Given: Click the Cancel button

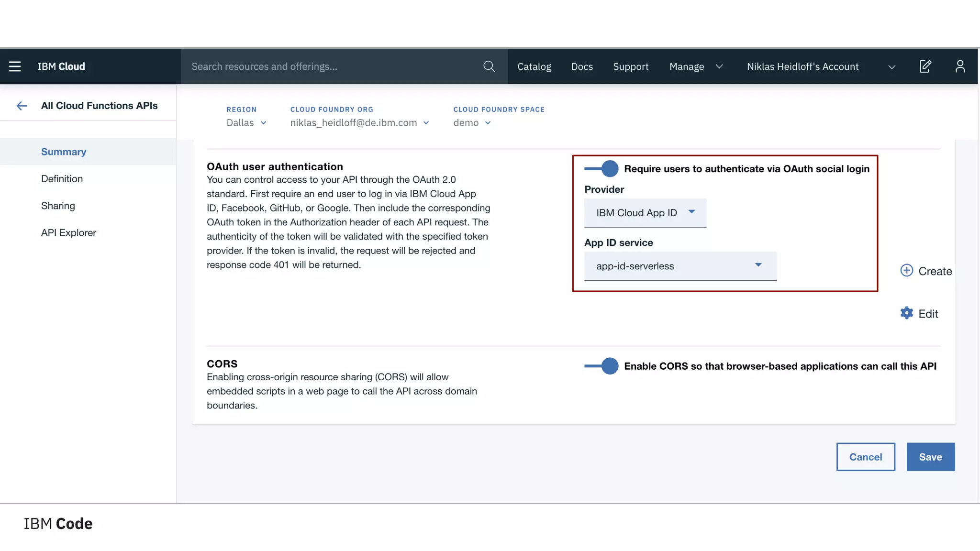Looking at the screenshot, I should 865,457.
